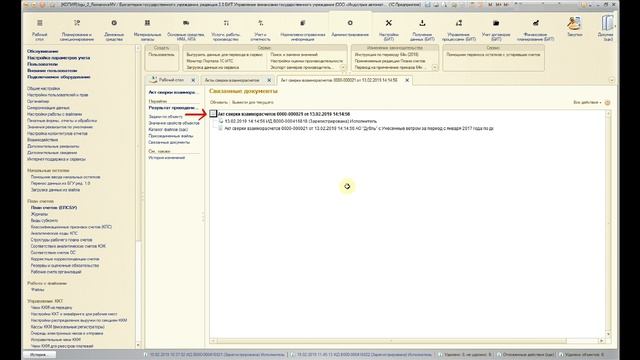Open the Пользователи link in sidebar
Viewport: 640px width, 360px height.
pyautogui.click(x=42, y=64)
